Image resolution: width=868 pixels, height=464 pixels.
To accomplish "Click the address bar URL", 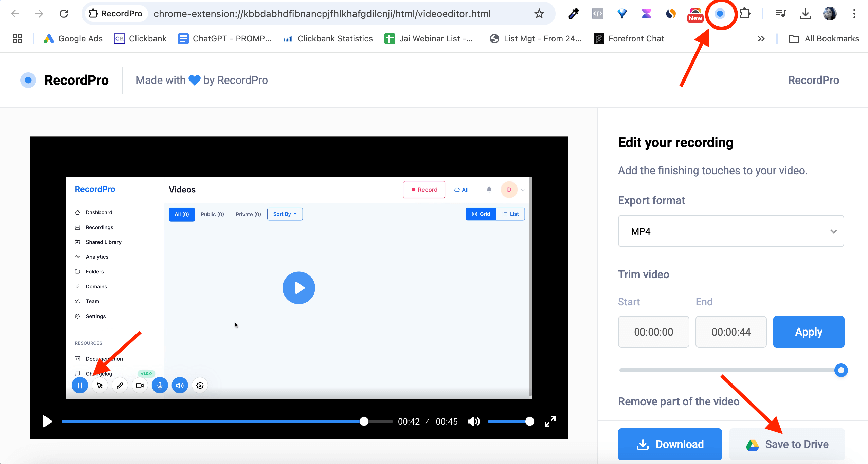I will 322,14.
